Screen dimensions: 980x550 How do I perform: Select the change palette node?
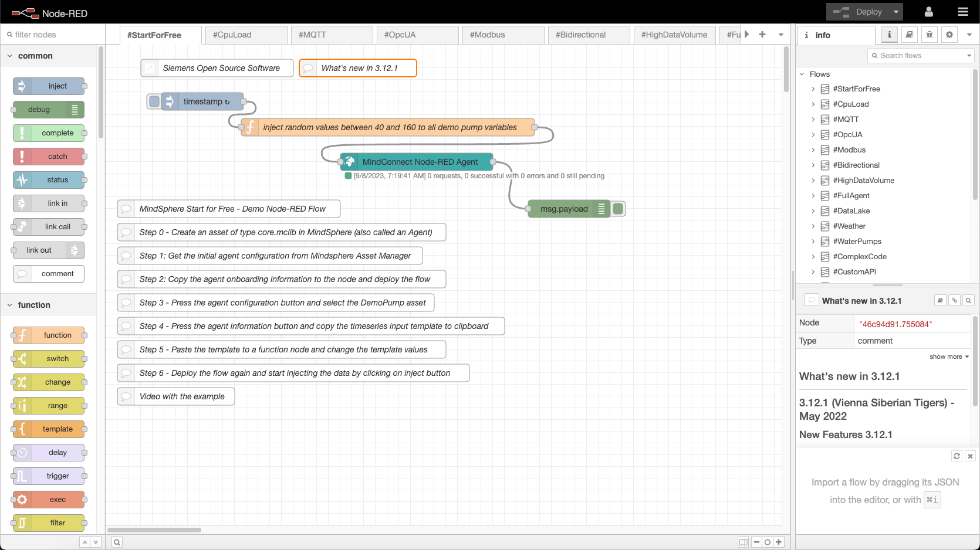(x=49, y=382)
